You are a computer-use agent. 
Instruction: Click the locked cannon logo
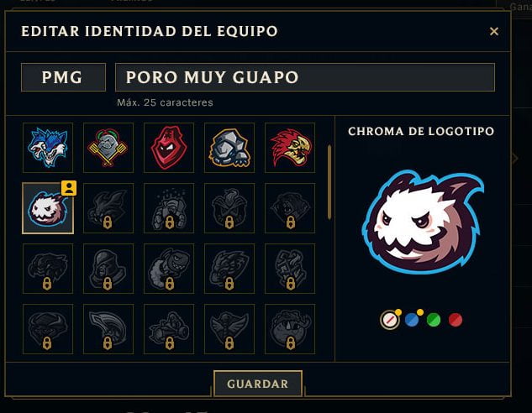point(169,329)
